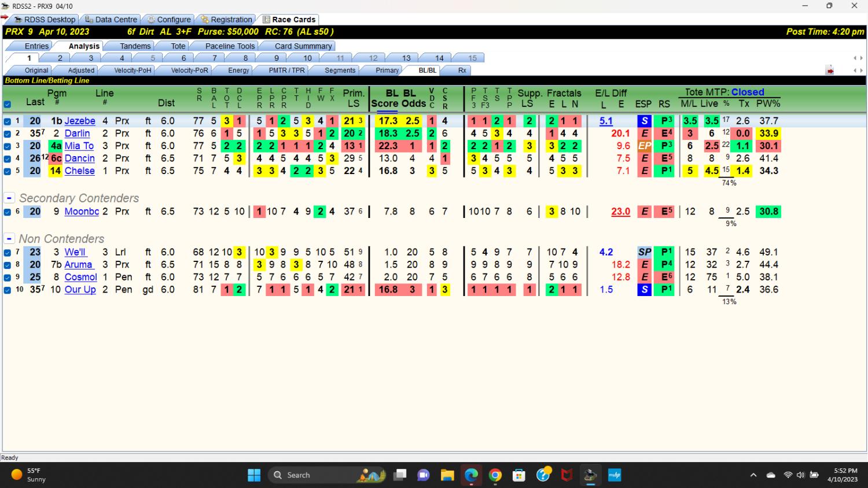Click the Cosmol horse link
The image size is (868, 488).
(x=80, y=277)
